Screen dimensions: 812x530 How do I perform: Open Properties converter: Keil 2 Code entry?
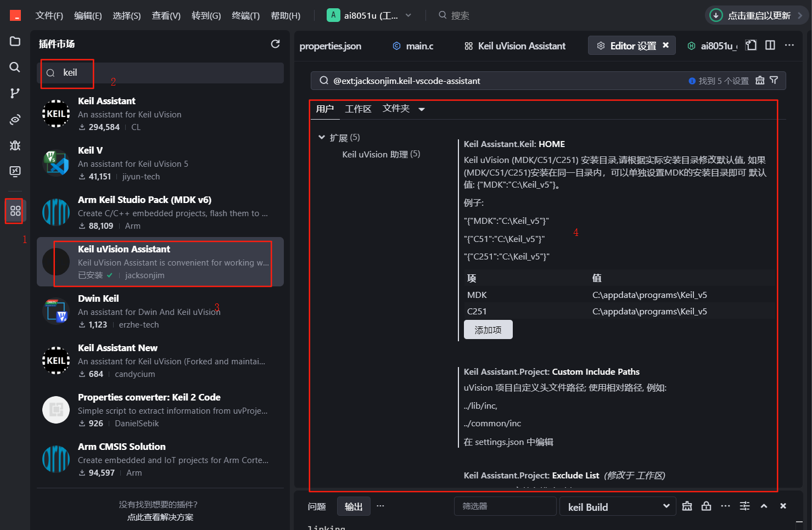pos(160,410)
